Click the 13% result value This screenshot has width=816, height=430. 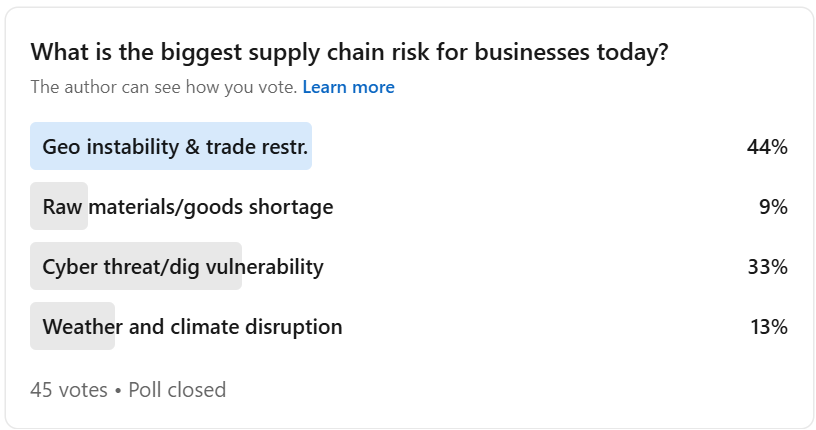point(768,327)
